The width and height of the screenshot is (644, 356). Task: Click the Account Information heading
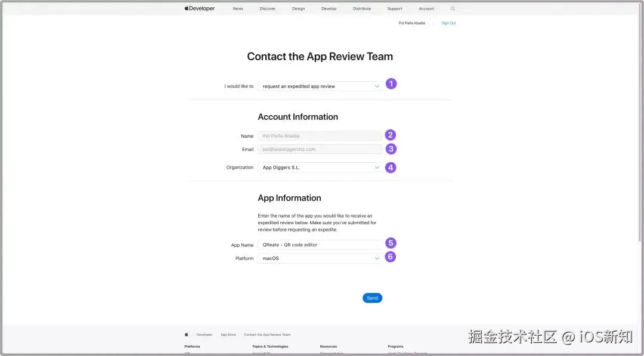tap(298, 117)
